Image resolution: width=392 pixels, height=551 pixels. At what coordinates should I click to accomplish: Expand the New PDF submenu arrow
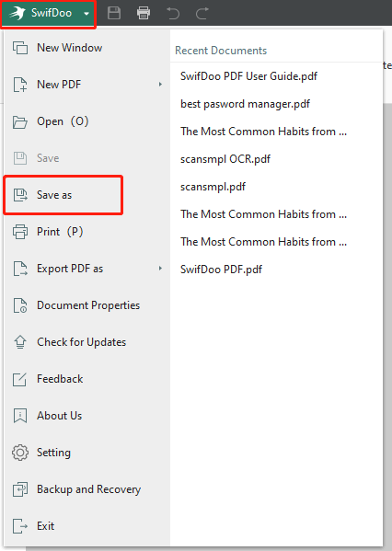(160, 85)
